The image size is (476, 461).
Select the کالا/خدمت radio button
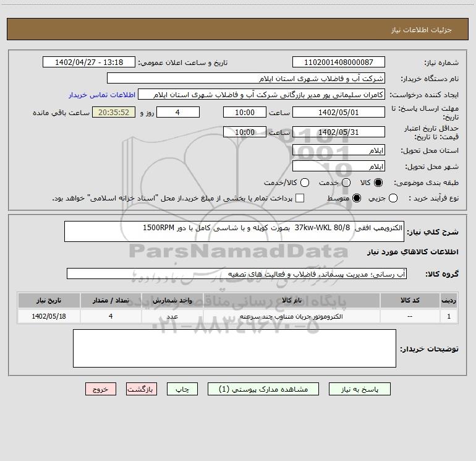(305, 183)
